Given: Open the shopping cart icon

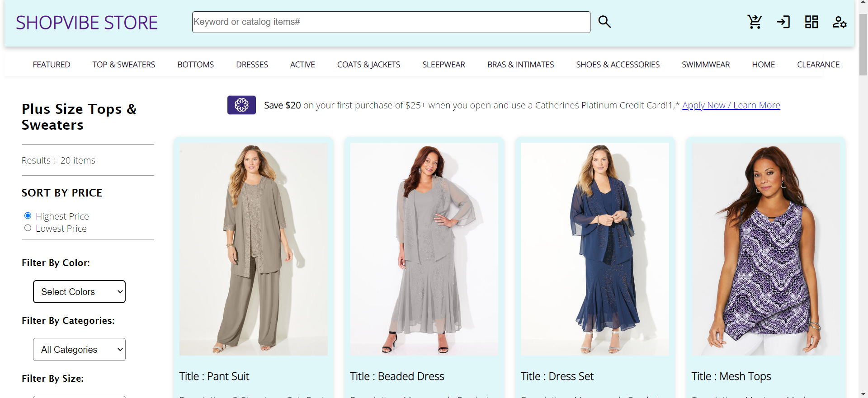Looking at the screenshot, I should [x=755, y=22].
